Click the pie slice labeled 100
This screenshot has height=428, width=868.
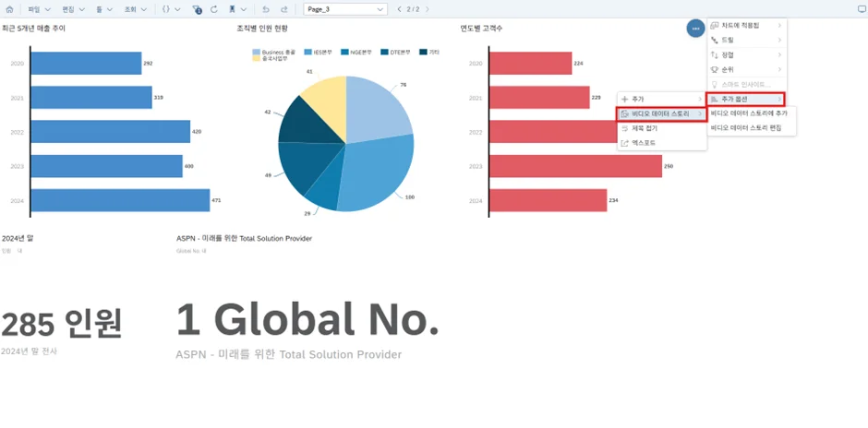(377, 172)
